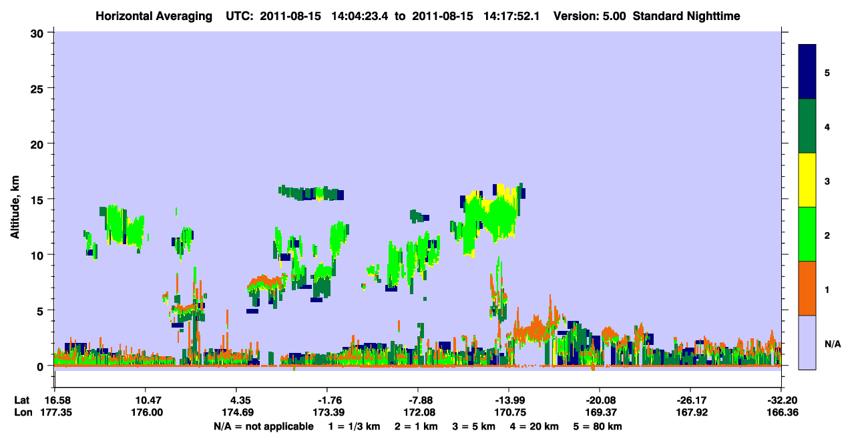
Task: Click the altitude tick label '15'
Action: (38, 199)
